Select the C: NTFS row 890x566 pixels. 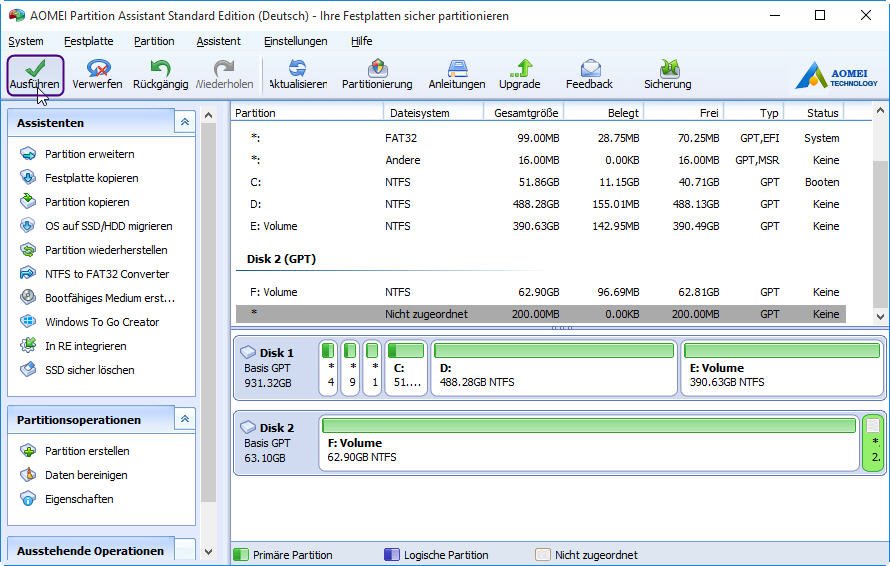point(540,182)
